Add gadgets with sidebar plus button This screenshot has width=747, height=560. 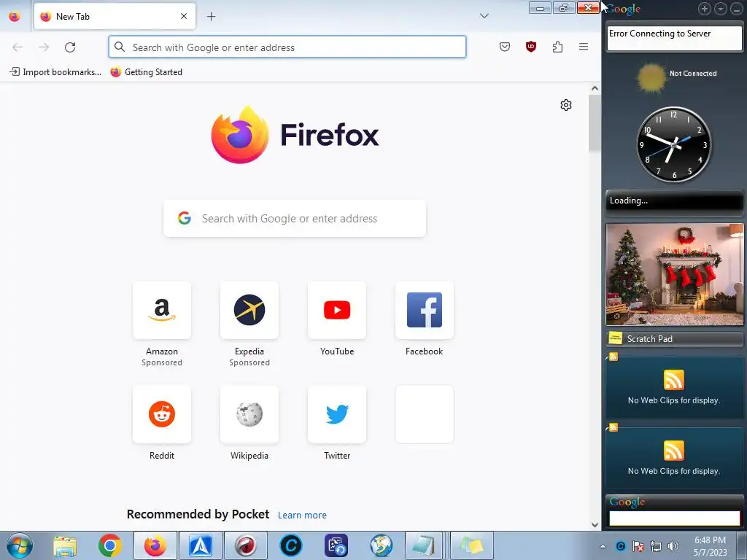pyautogui.click(x=704, y=9)
